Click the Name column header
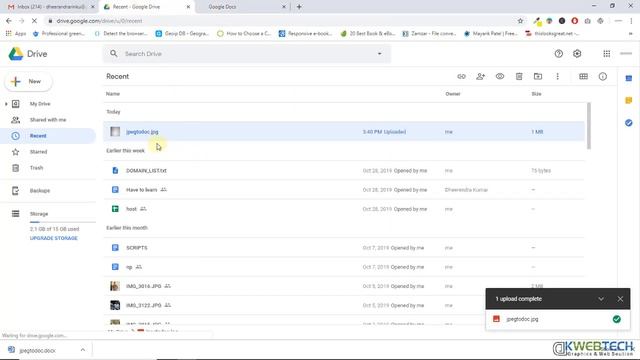Screen dimensions: 640x360 pos(113,94)
